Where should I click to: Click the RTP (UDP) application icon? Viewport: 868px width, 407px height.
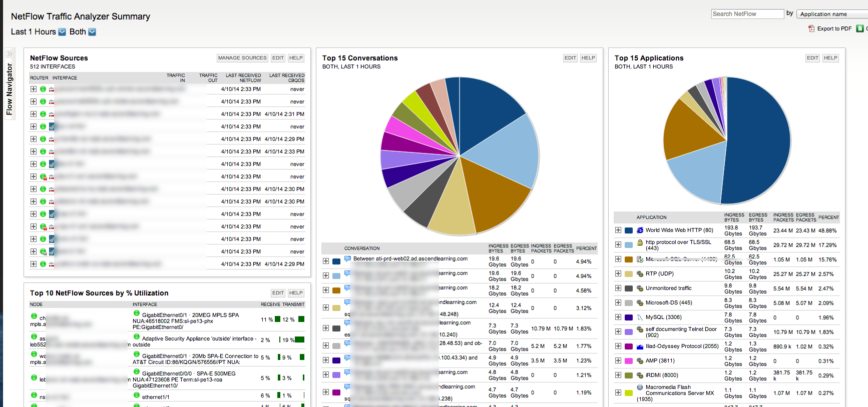(x=640, y=274)
